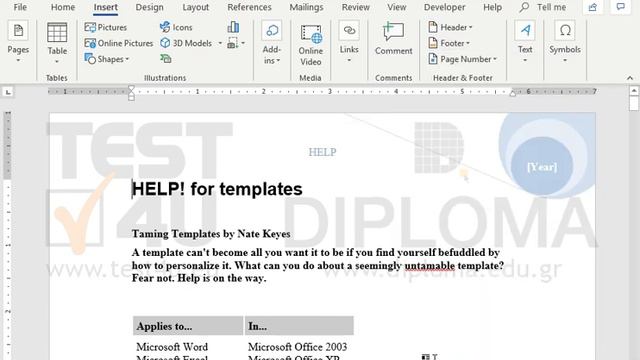Insert an Online Video
This screenshot has width=640, height=360.
[x=311, y=44]
